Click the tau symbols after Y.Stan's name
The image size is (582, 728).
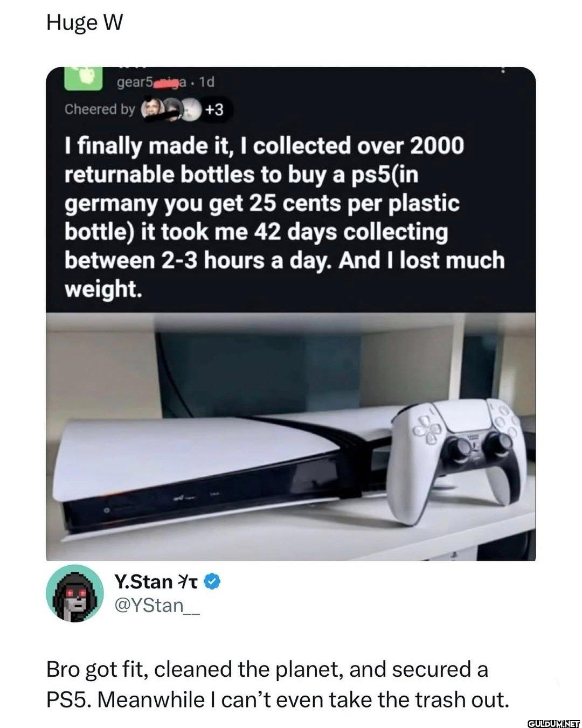[188, 582]
